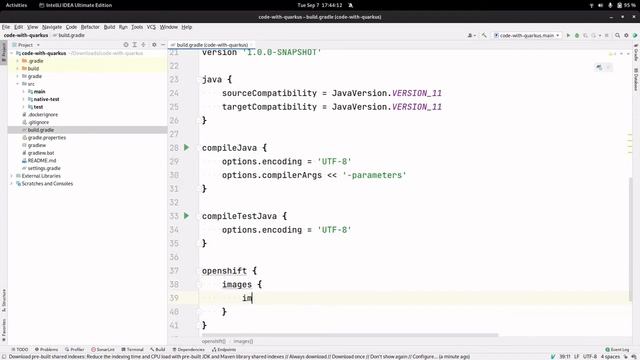The height and width of the screenshot is (360, 640).
Task: Click the Build Project hammer icon
Action: tap(484, 36)
